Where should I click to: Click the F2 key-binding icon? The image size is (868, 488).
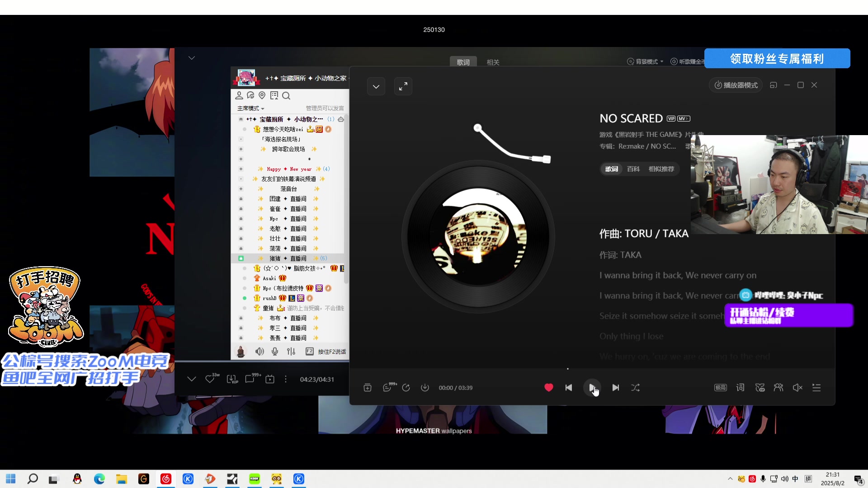[310, 351]
